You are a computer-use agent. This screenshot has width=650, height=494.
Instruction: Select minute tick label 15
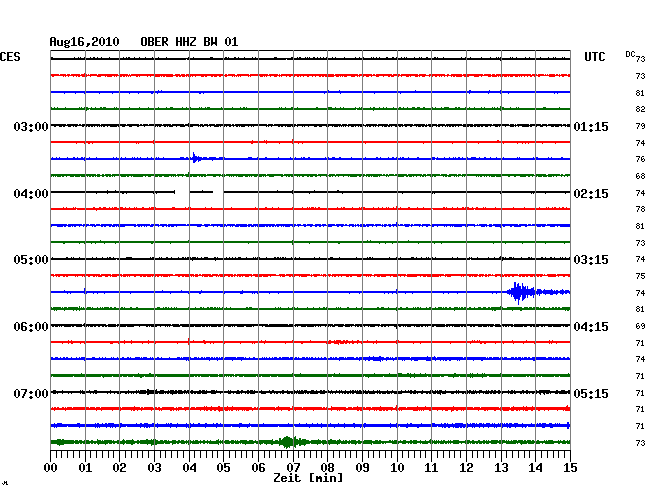570,468
